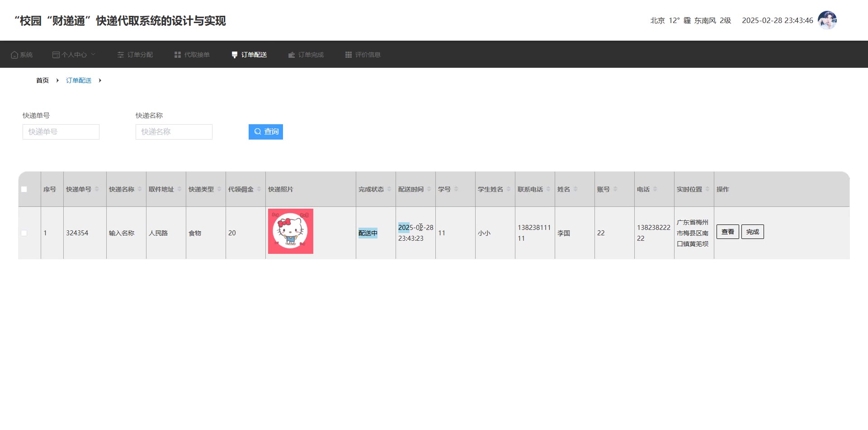This screenshot has height=430, width=868.
Task: Click the 北京 weather text in header
Action: click(658, 20)
